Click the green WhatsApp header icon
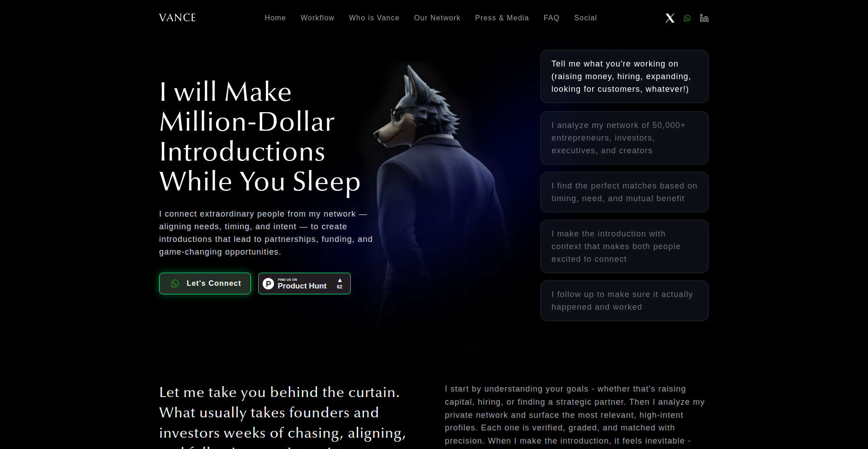This screenshot has height=449, width=868. point(687,18)
